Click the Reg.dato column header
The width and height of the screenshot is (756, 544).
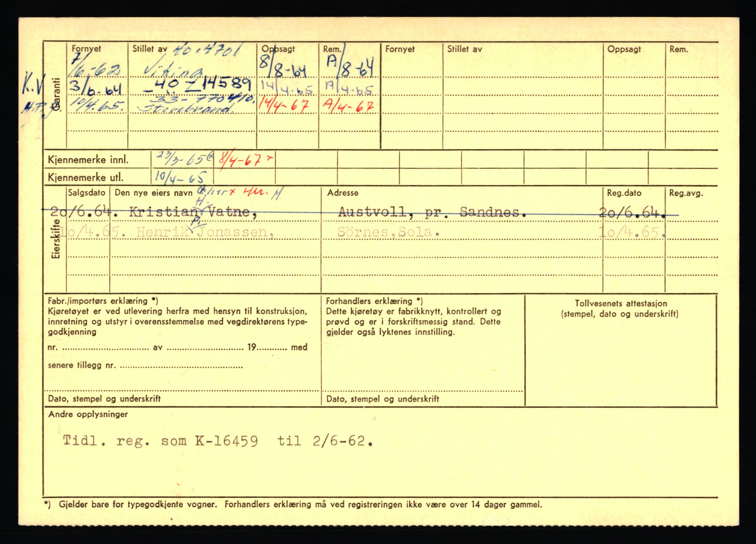coord(624,193)
